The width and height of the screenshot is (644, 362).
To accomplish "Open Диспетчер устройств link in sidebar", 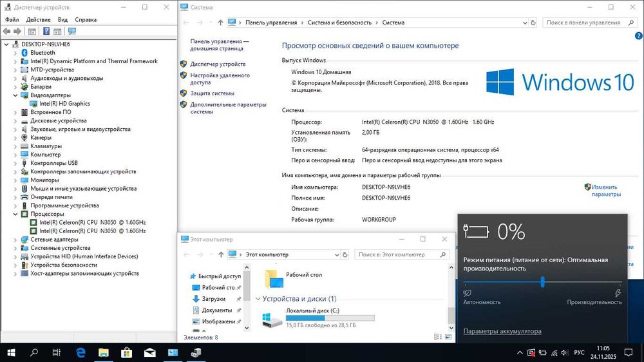I will click(x=218, y=64).
